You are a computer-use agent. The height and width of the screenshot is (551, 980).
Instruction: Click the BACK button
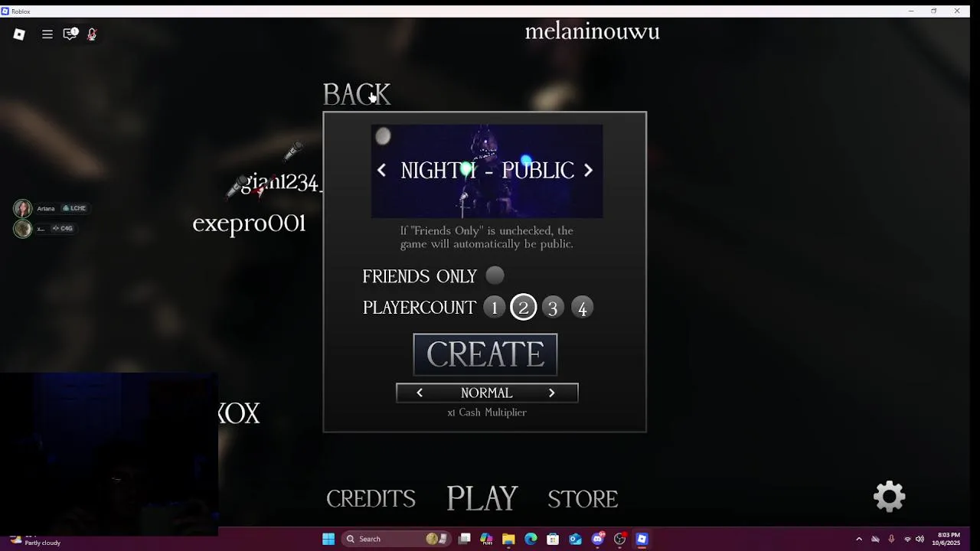pos(357,95)
